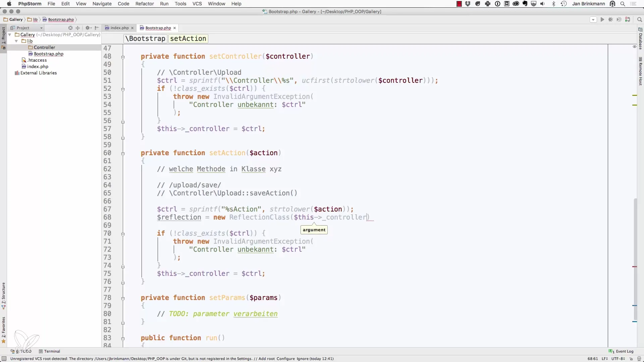
Task: Click the red error stripe marker
Action: [x=635, y=267]
